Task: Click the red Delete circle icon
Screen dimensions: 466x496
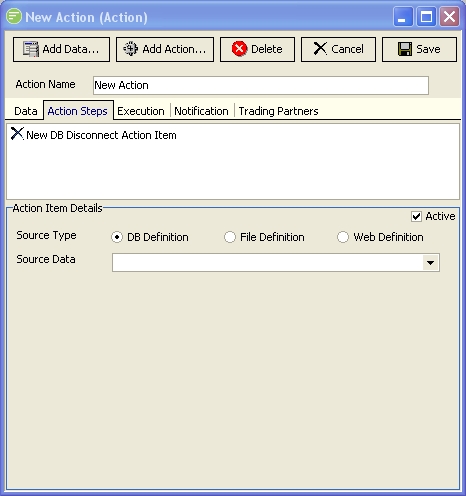Action: coord(239,49)
